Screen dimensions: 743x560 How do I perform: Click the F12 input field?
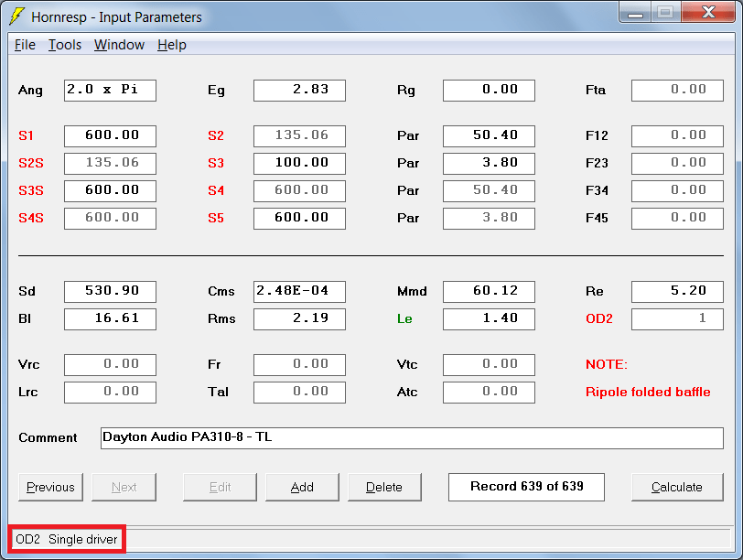pyautogui.click(x=678, y=136)
